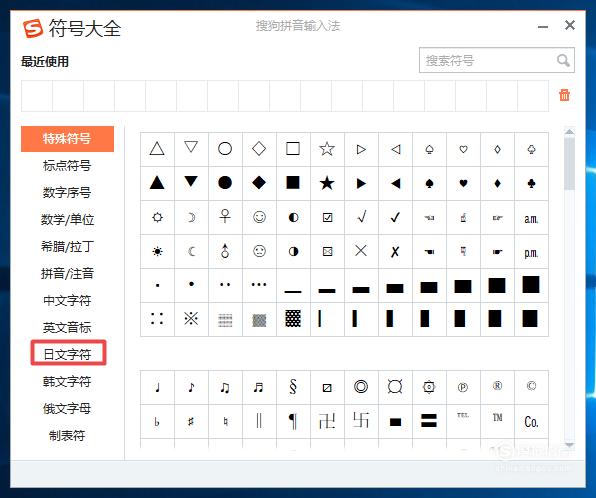The height and width of the screenshot is (498, 596).
Task: Insert the solid club suit ♣
Action: click(531, 183)
